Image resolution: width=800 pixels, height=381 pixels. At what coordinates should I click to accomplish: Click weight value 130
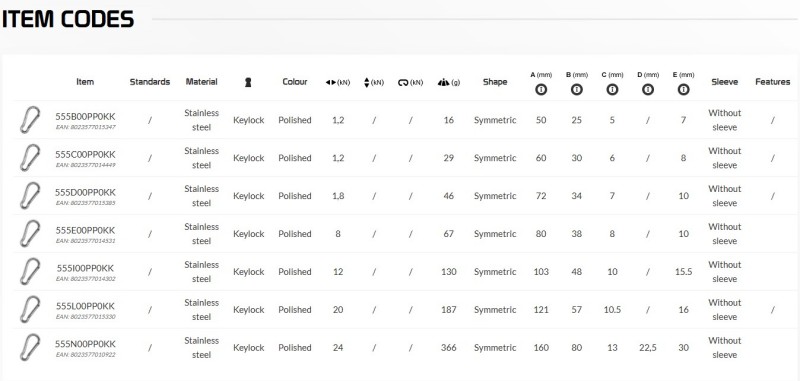click(x=448, y=272)
